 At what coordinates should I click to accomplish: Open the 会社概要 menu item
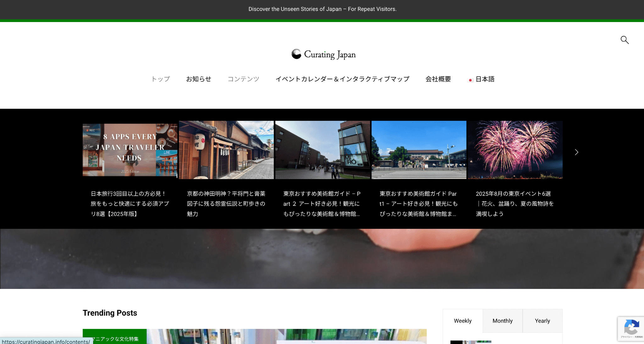coord(438,79)
